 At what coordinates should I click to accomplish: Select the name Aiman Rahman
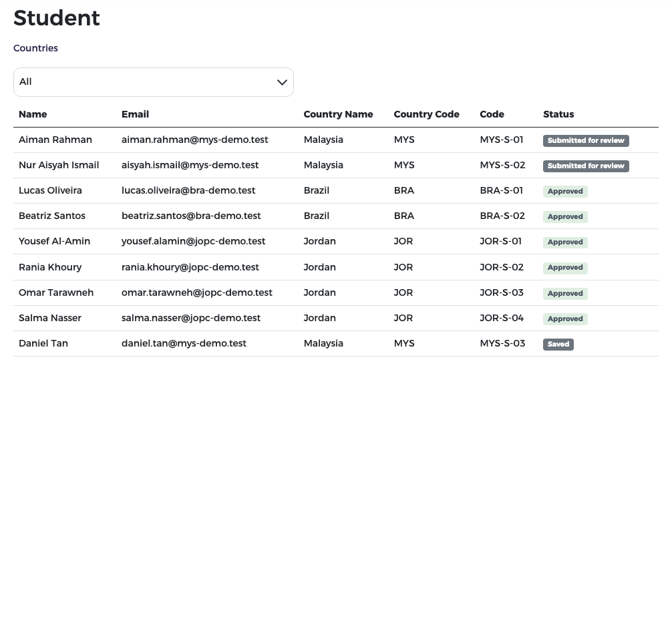point(55,140)
